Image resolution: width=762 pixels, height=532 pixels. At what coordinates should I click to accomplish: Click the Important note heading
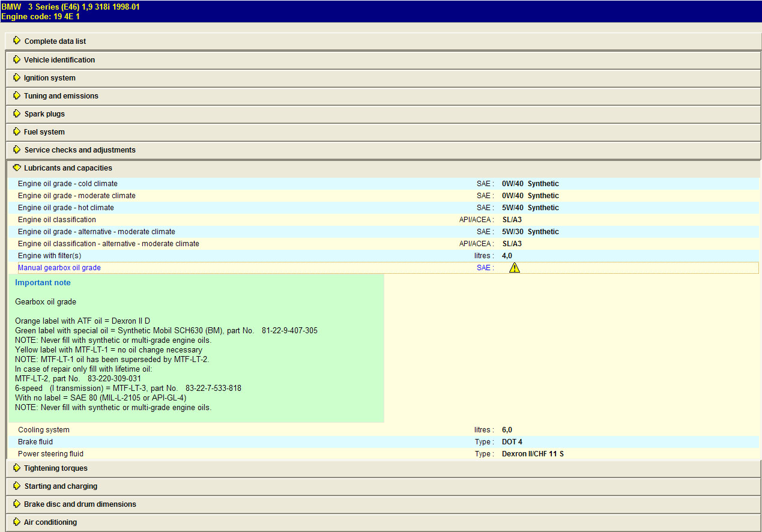click(x=43, y=283)
